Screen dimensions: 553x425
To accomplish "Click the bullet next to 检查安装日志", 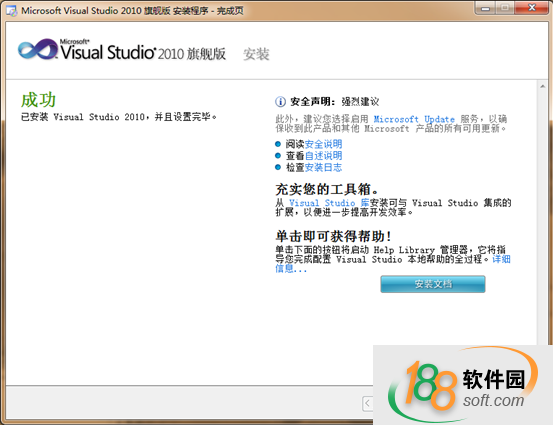I will pyautogui.click(x=278, y=167).
